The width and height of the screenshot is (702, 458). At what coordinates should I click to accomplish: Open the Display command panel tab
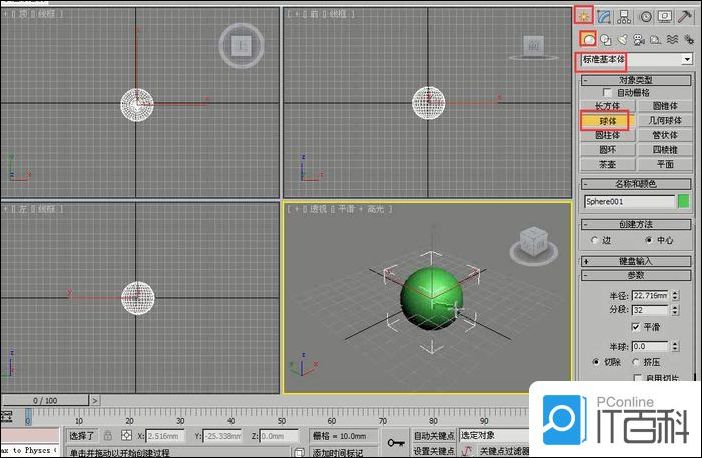[665, 17]
